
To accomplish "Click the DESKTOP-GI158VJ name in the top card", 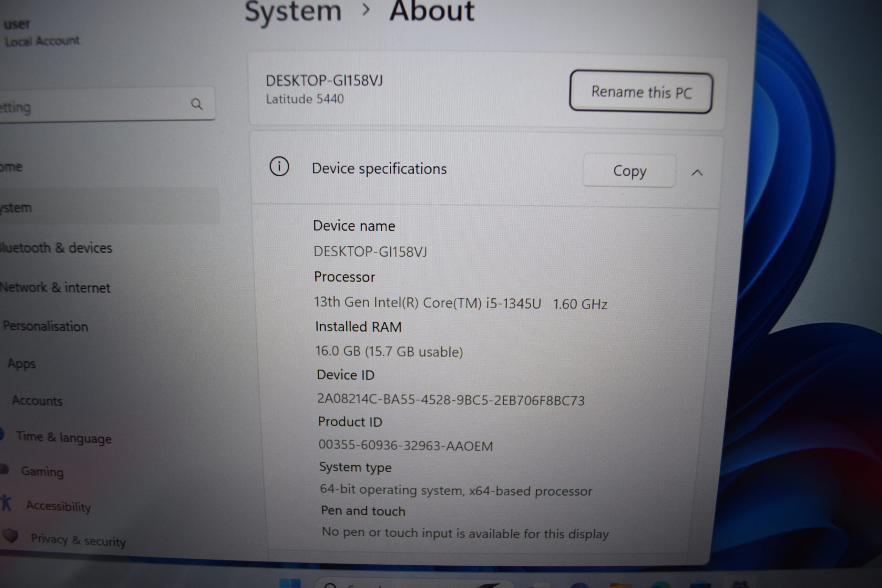I will [x=324, y=81].
